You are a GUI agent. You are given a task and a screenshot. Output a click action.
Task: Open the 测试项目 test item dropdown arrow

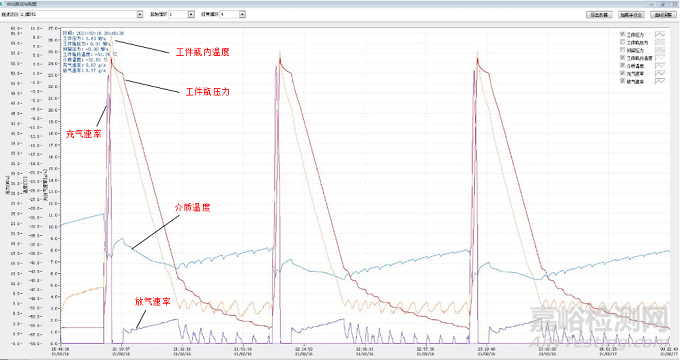[140, 14]
